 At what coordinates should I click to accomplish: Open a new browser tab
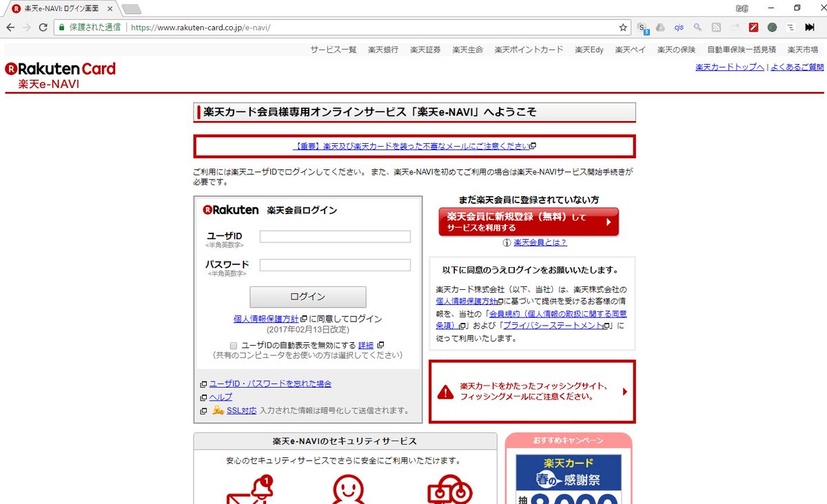(131, 9)
